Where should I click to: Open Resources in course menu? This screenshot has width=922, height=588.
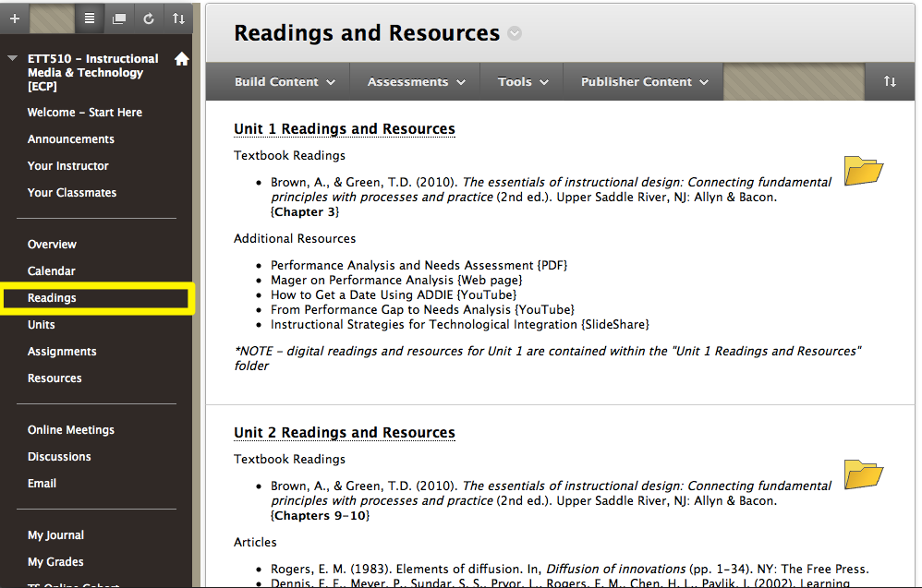coord(55,378)
